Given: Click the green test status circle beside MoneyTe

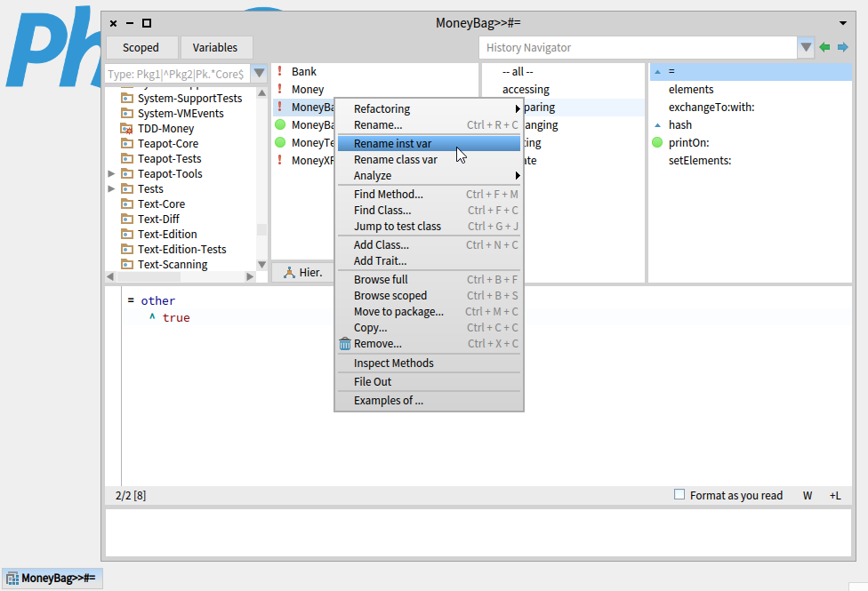Looking at the screenshot, I should (280, 142).
